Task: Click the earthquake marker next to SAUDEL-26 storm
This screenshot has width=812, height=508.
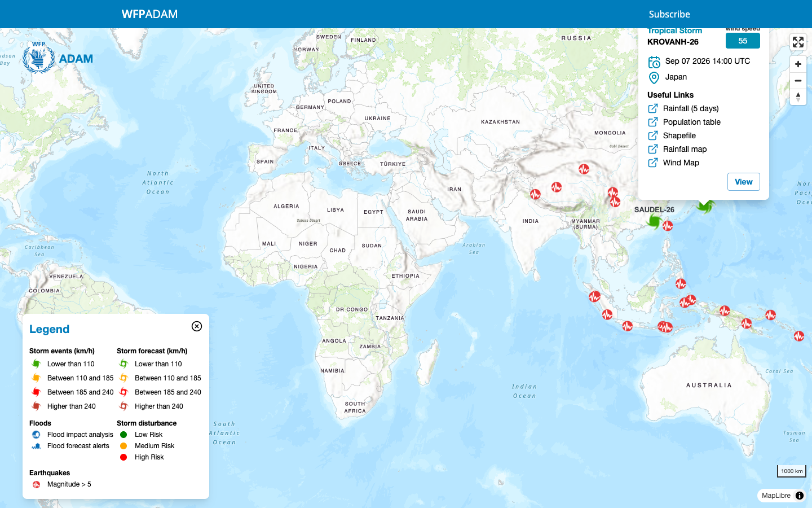Action: [x=668, y=226]
